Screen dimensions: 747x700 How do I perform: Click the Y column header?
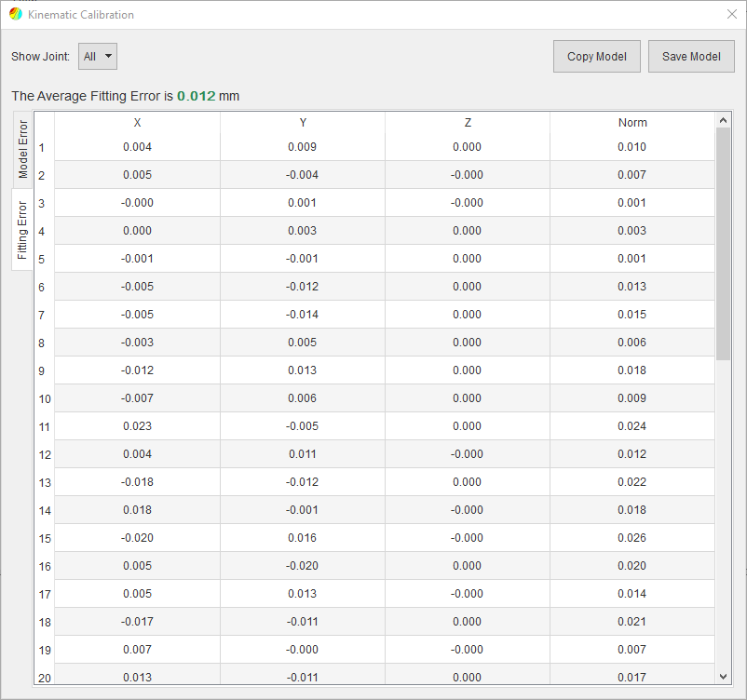tap(303, 123)
